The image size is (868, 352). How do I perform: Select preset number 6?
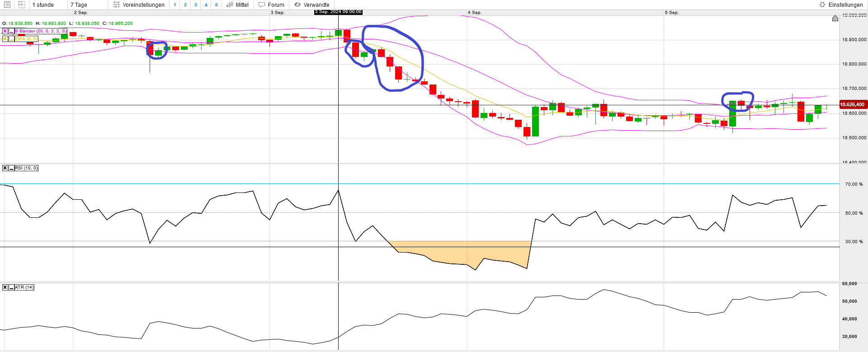[217, 5]
